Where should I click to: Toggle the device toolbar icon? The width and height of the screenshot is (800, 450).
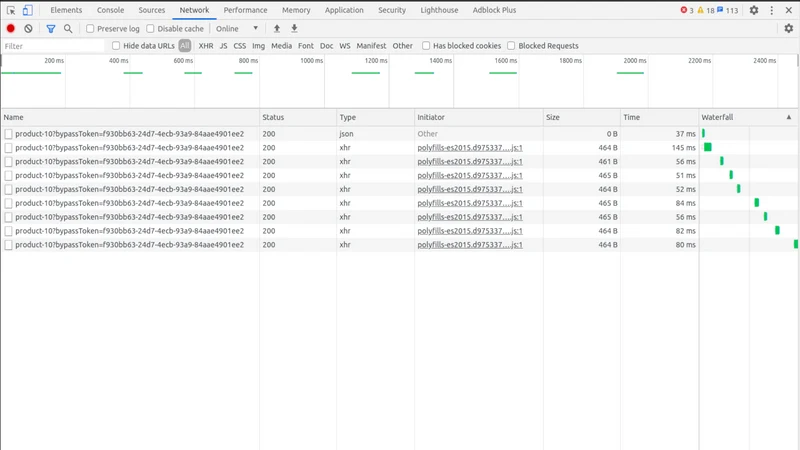click(28, 10)
